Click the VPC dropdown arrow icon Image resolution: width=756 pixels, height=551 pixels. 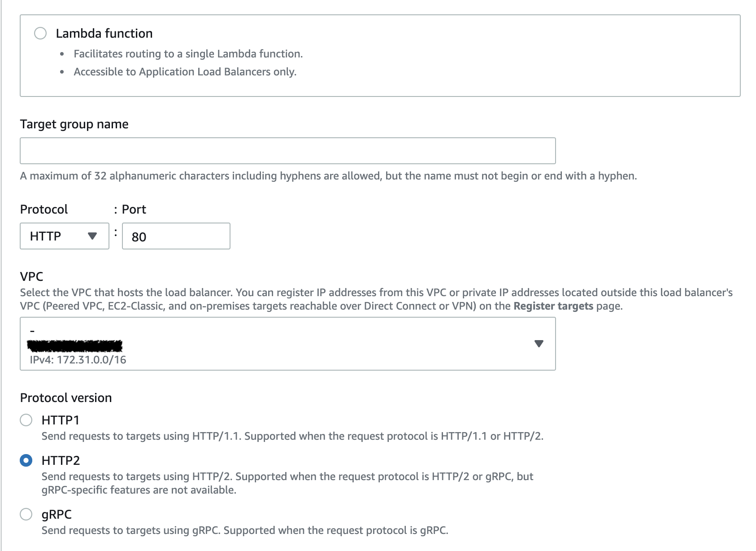539,344
